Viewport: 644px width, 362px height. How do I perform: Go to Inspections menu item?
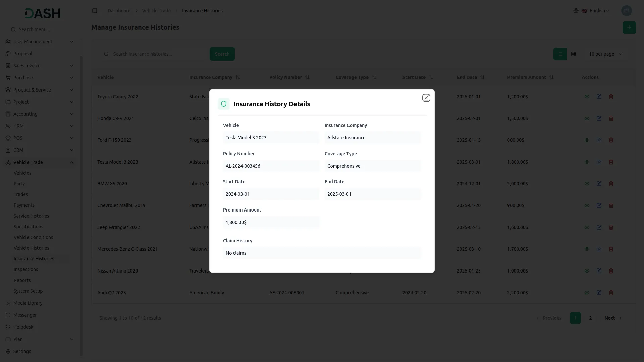coord(26,269)
